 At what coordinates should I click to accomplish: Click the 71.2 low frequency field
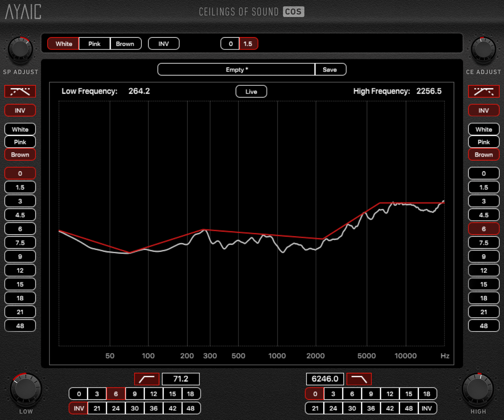pos(181,379)
